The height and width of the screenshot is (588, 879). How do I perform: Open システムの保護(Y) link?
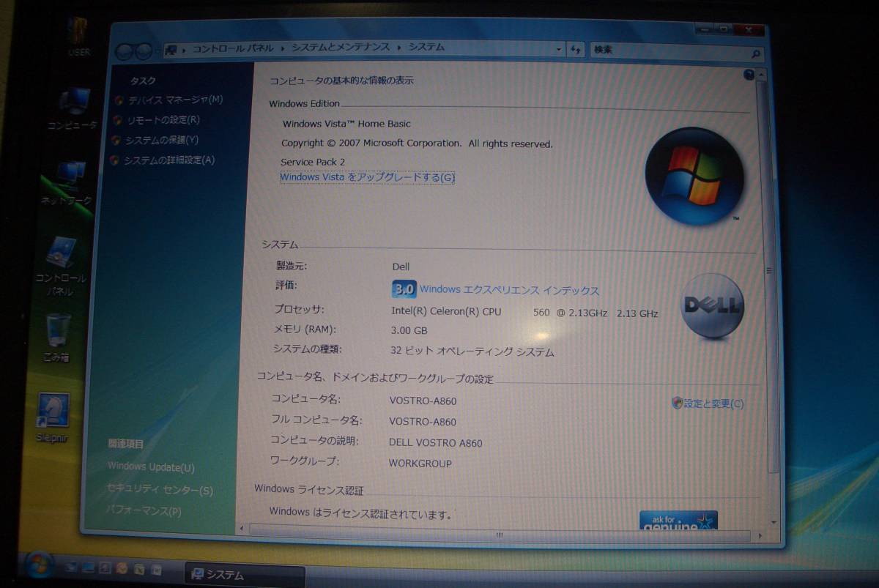click(x=161, y=140)
